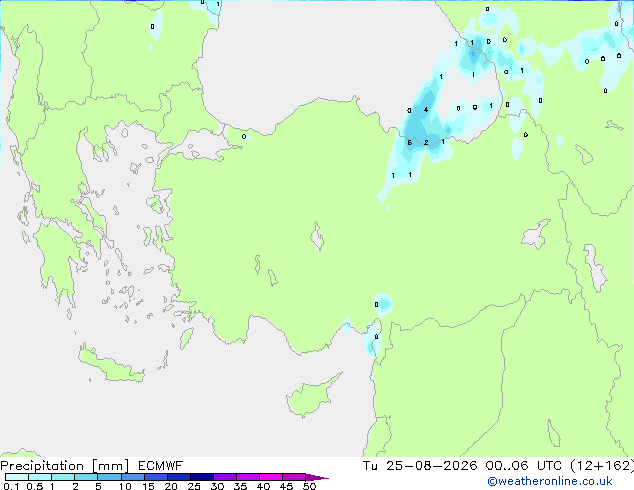The height and width of the screenshot is (490, 634).
Task: Select the "(12+162)" forecast offset text
Action: pos(602,466)
